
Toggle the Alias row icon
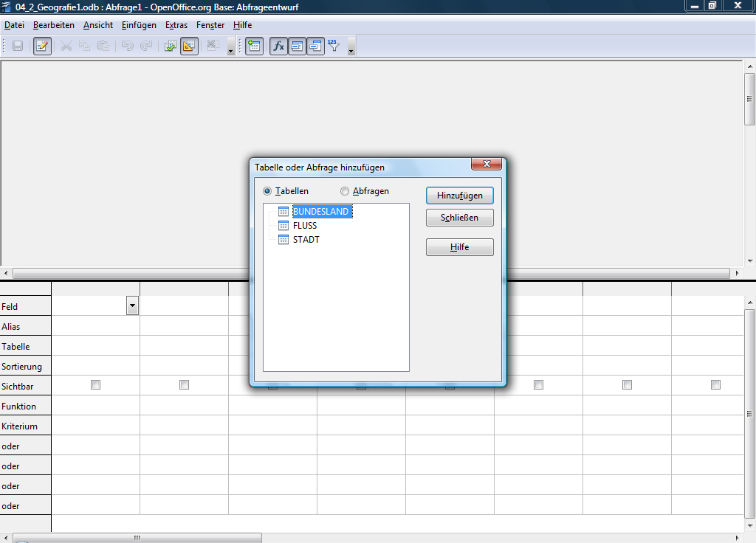pos(315,46)
